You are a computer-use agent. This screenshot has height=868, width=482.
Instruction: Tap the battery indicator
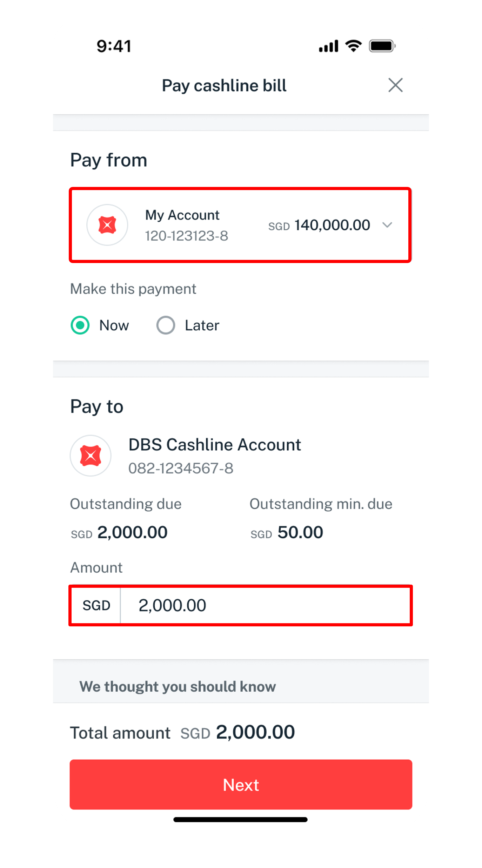382,45
